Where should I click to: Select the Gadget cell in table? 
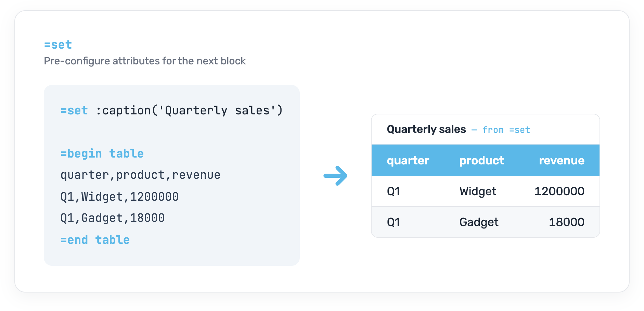click(x=479, y=222)
